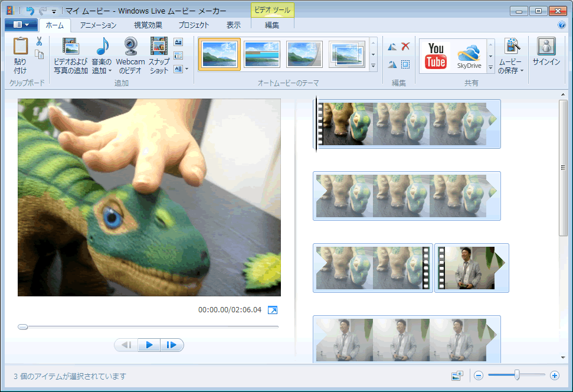573x392 pixels.
Task: Click the Webcam video icon
Action: click(x=130, y=47)
